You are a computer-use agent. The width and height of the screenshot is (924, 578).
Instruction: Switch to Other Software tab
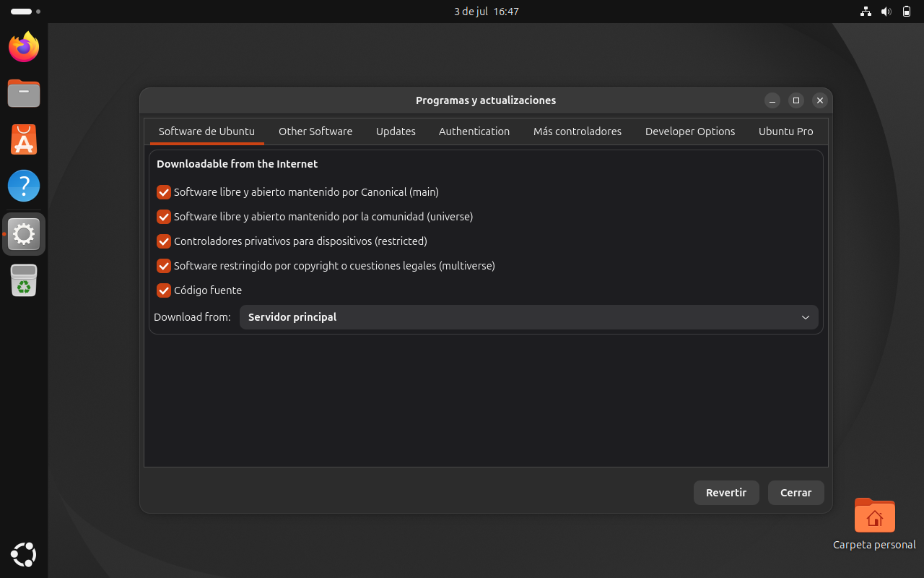click(315, 131)
